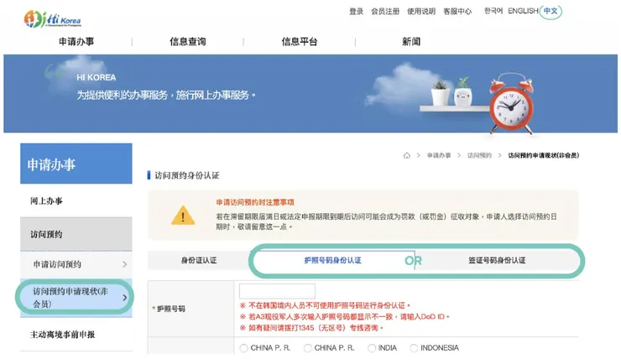Screen dimensions: 621x364
Task: Click the alarm clock banner image
Action: [x=512, y=104]
